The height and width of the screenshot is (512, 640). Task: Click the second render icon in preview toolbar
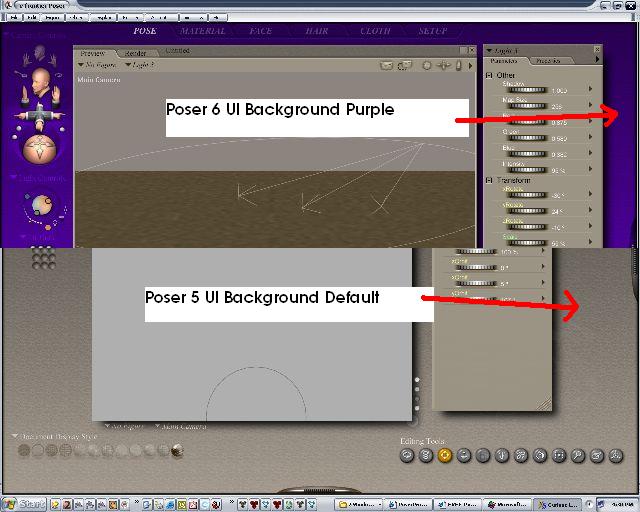click(x=405, y=65)
